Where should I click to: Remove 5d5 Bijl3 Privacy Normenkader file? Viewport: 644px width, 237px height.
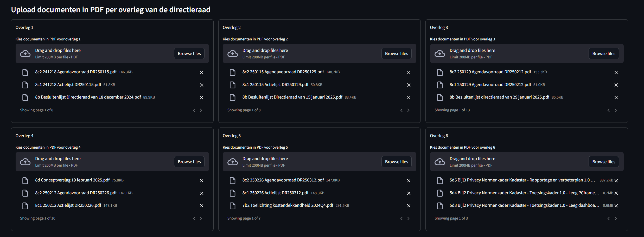coord(616,180)
